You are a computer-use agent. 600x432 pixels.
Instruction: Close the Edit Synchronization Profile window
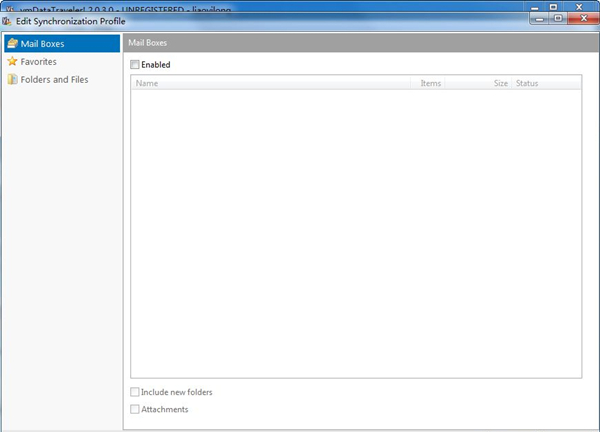pyautogui.click(x=582, y=18)
